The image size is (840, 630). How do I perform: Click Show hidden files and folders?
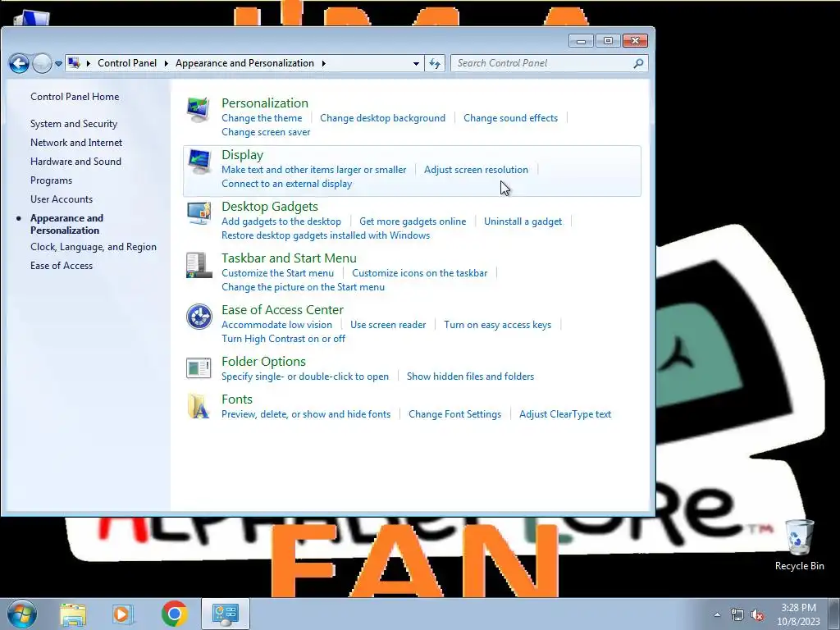tap(470, 377)
